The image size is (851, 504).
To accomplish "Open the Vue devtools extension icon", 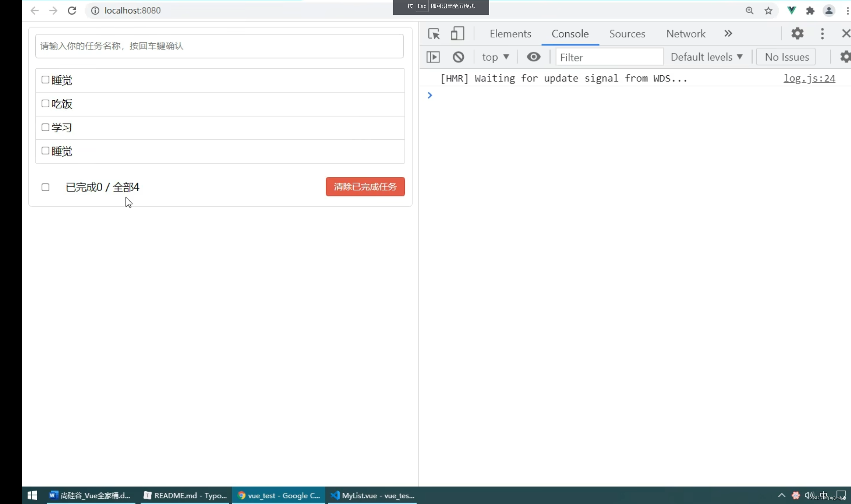I will pyautogui.click(x=791, y=11).
